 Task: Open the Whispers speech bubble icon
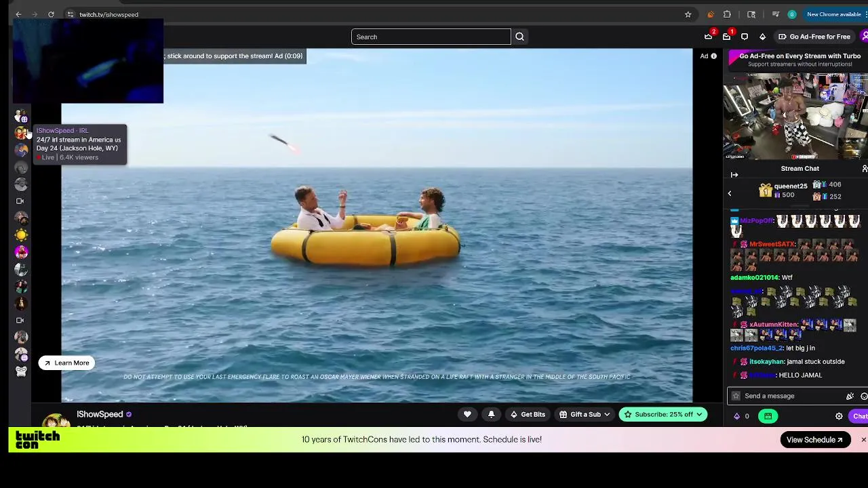click(x=745, y=37)
